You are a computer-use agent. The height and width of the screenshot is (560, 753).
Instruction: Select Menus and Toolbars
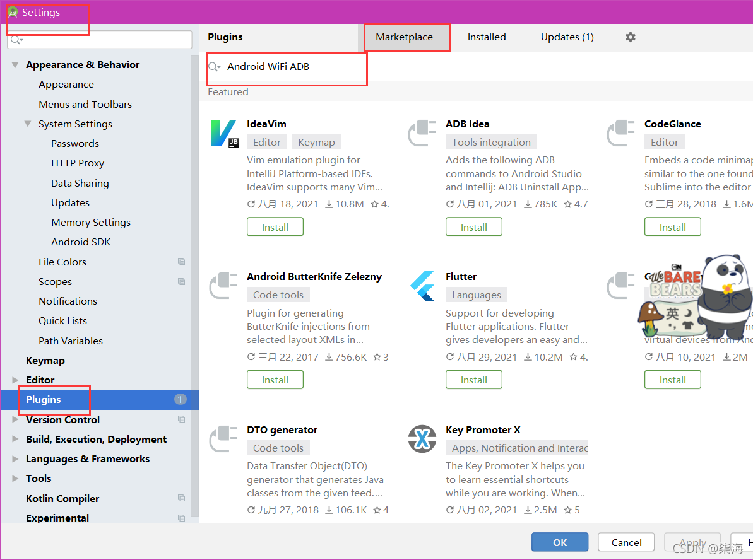[85, 104]
